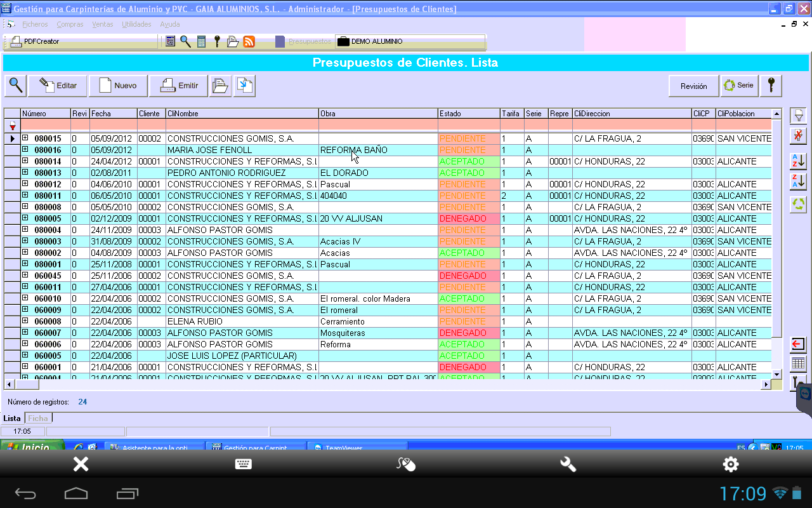The width and height of the screenshot is (812, 508).
Task: Switch to the Ficha tab
Action: (x=38, y=418)
